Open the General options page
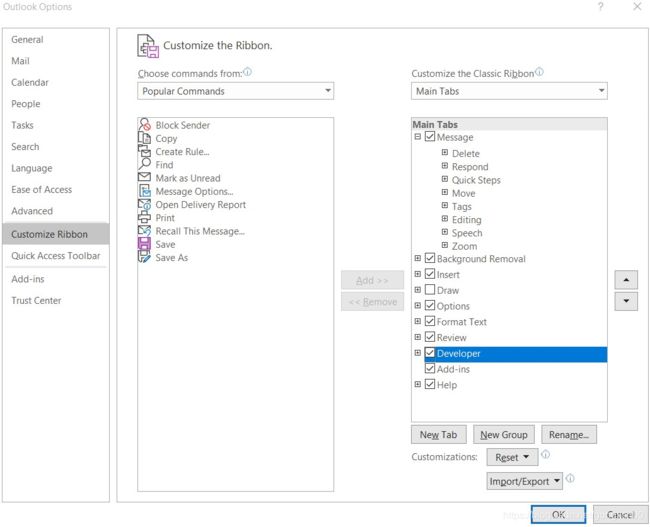This screenshot has height=527, width=650. (x=56, y=39)
